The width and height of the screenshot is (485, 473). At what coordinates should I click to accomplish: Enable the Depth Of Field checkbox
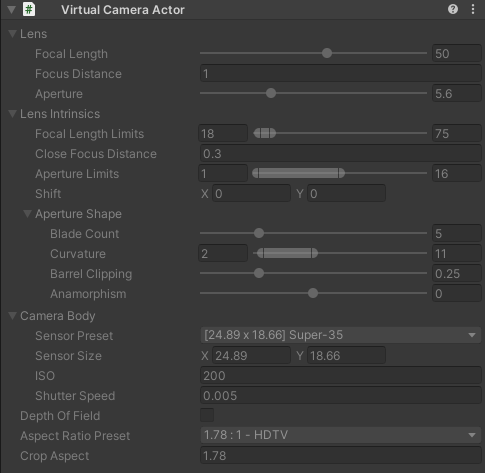(x=207, y=415)
